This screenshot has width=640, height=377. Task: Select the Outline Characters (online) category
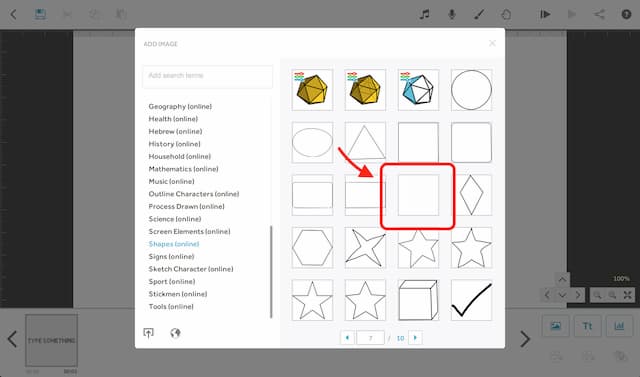coord(194,194)
